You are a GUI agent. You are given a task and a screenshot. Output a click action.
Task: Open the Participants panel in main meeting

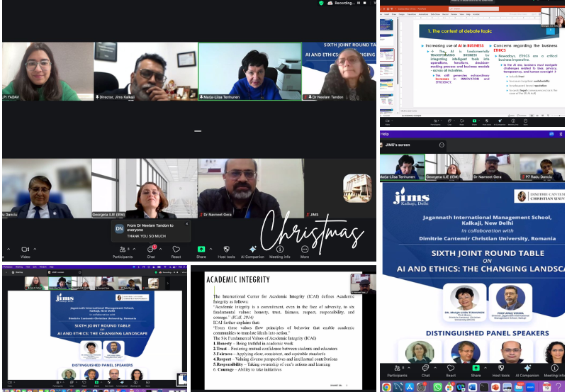[123, 250]
